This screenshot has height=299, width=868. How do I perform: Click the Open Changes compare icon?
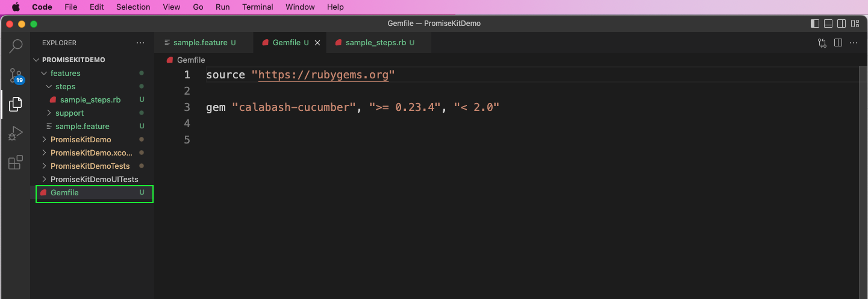(x=822, y=43)
